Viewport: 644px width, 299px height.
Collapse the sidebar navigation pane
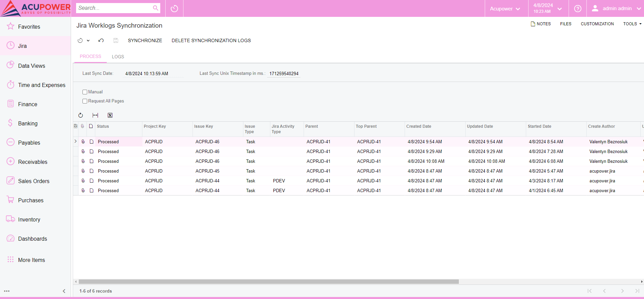(x=64, y=291)
